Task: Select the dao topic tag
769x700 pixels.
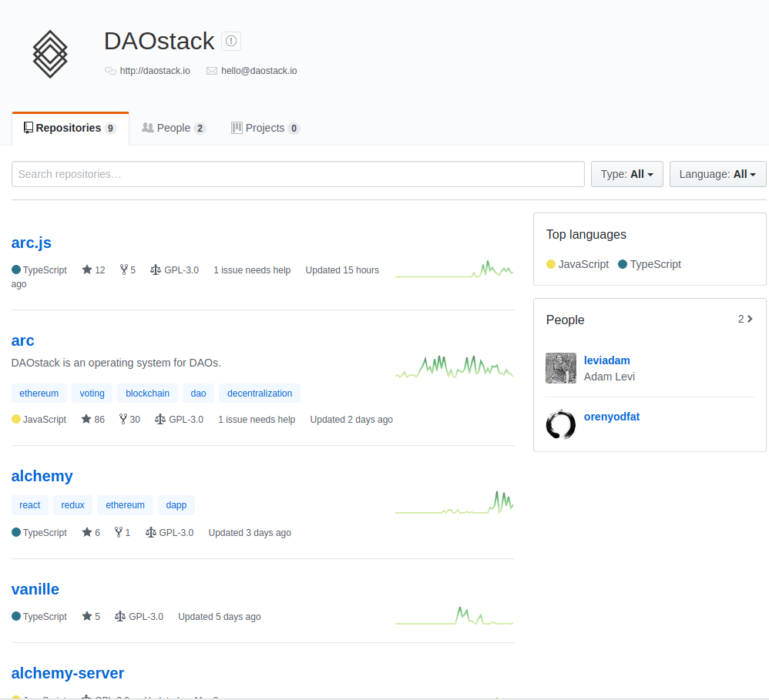Action: (x=199, y=394)
